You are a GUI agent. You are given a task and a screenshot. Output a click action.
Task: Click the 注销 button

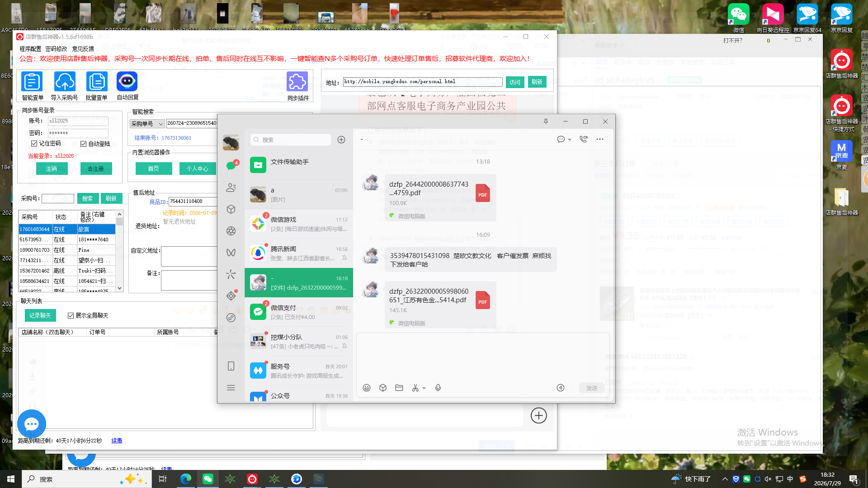52,169
